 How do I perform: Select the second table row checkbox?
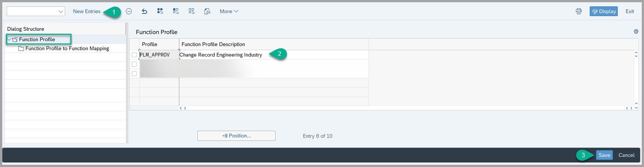[x=134, y=64]
